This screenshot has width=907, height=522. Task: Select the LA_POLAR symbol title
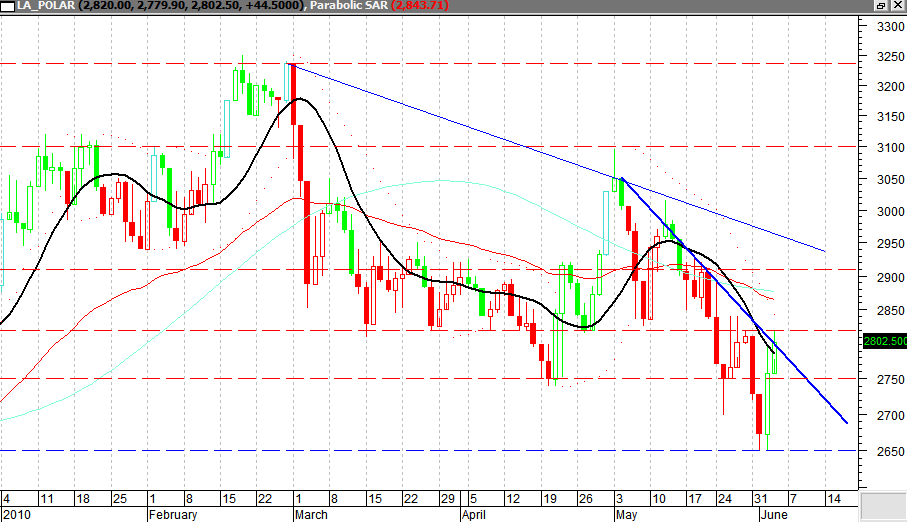coord(40,6)
